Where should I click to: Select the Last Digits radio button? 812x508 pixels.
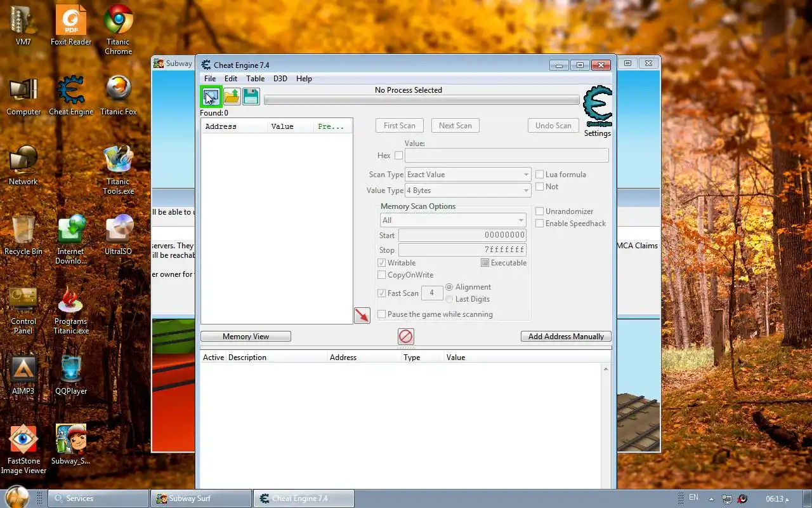[x=449, y=299]
